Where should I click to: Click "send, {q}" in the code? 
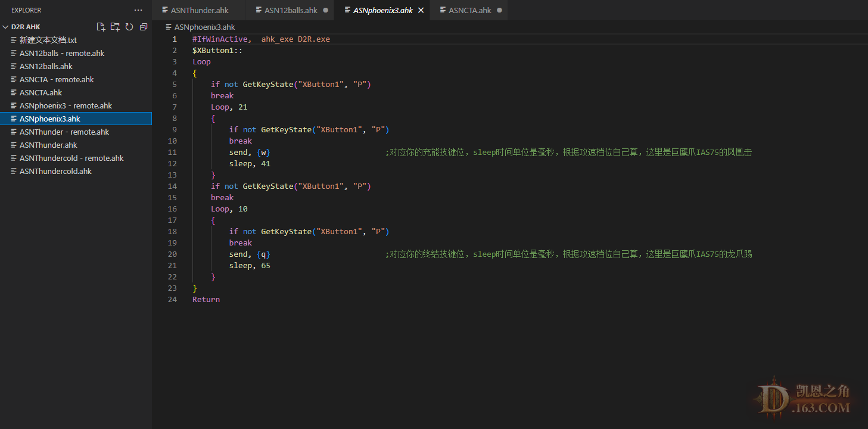(250, 254)
